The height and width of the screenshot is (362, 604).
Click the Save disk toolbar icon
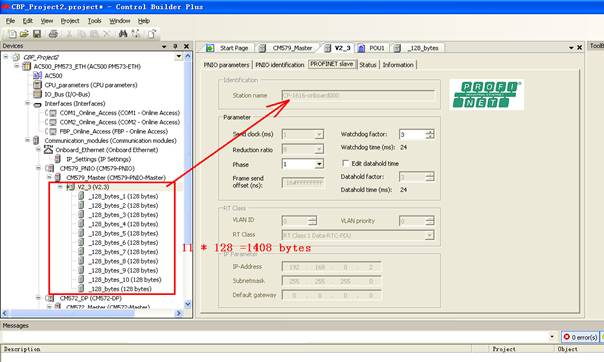(37, 34)
